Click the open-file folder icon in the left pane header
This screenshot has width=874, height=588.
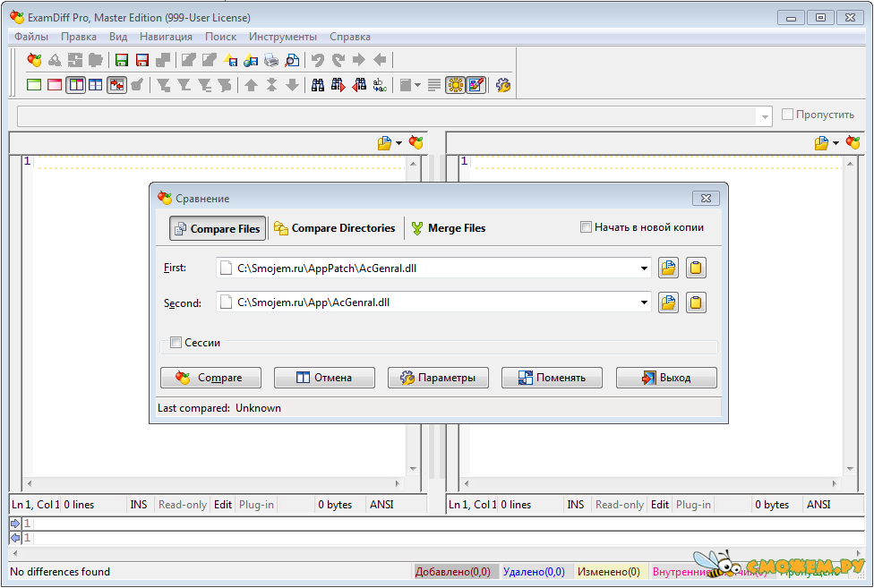tap(384, 143)
